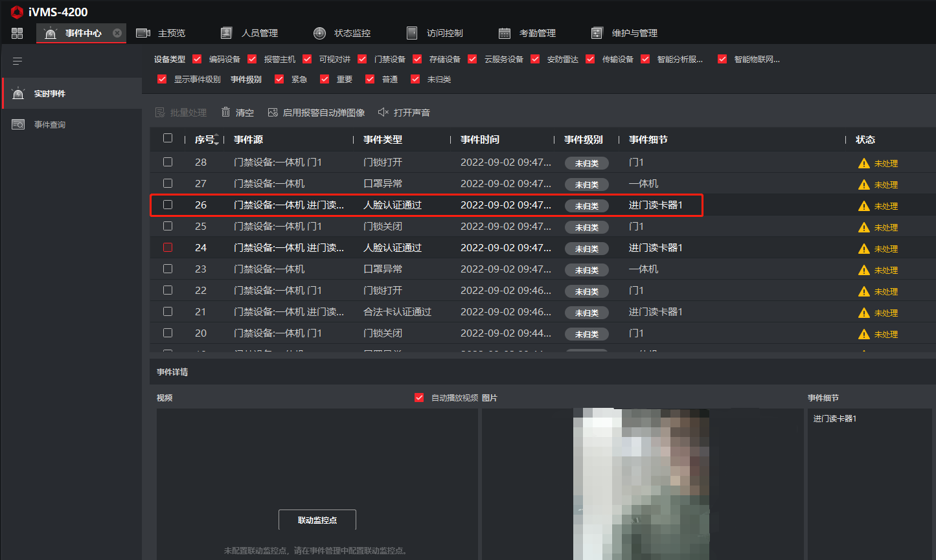
Task: Select the 合法卡认证通过 cell in row 21
Action: point(397,311)
